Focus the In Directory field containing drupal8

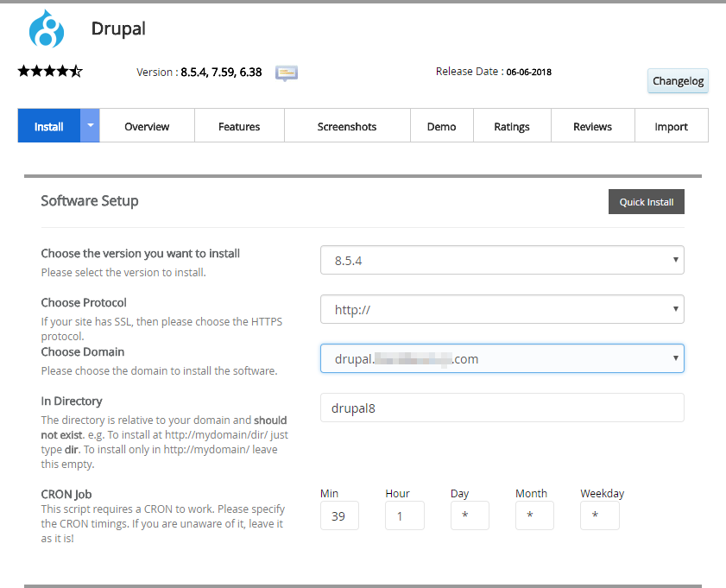pyautogui.click(x=502, y=408)
